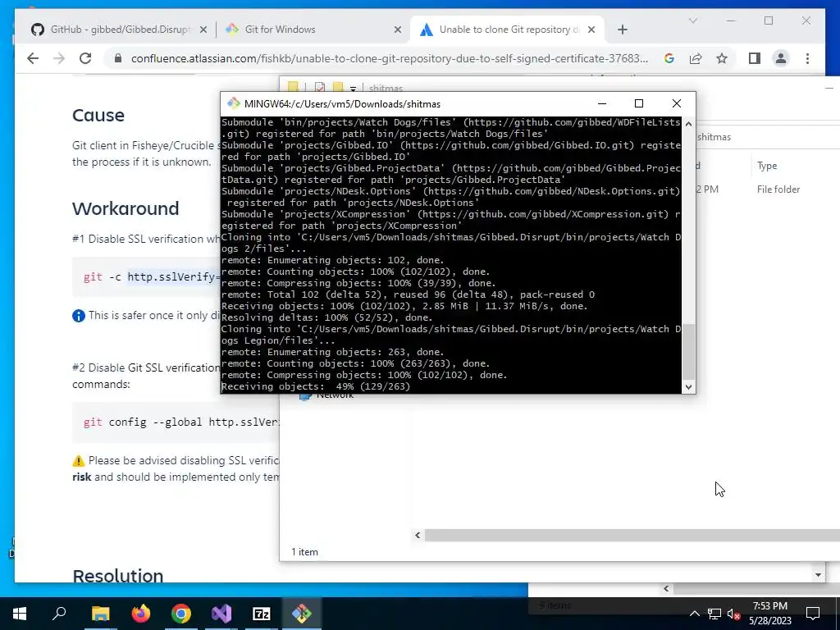The width and height of the screenshot is (840, 630).
Task: Open a new Chrome tab
Action: [622, 30]
